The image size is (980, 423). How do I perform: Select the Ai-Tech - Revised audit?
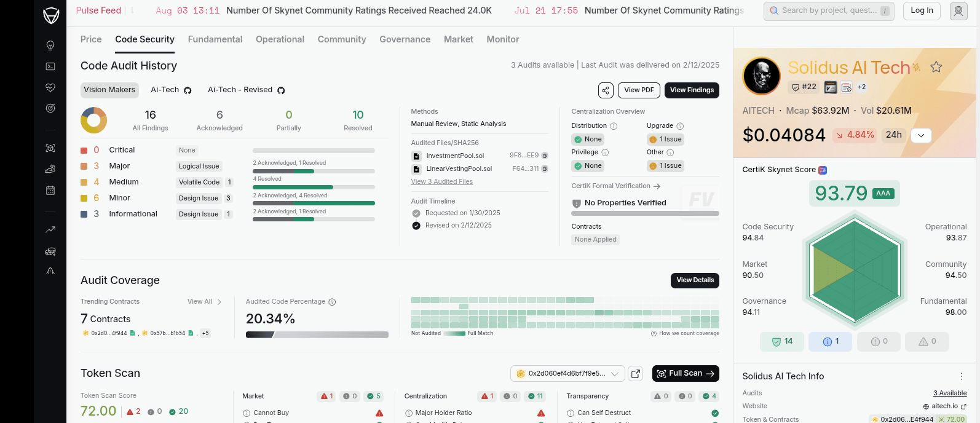(x=240, y=90)
